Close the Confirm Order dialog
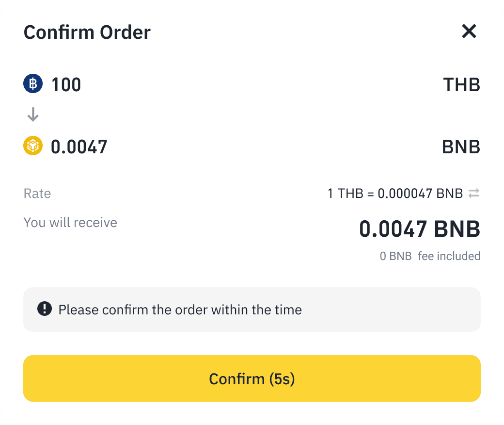 click(x=469, y=32)
